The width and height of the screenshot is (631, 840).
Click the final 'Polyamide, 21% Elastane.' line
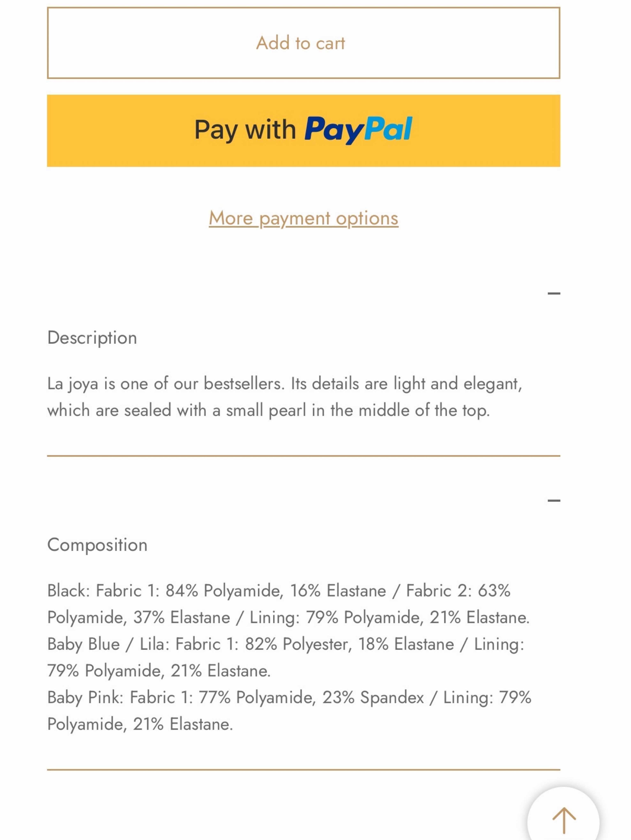[x=140, y=724]
